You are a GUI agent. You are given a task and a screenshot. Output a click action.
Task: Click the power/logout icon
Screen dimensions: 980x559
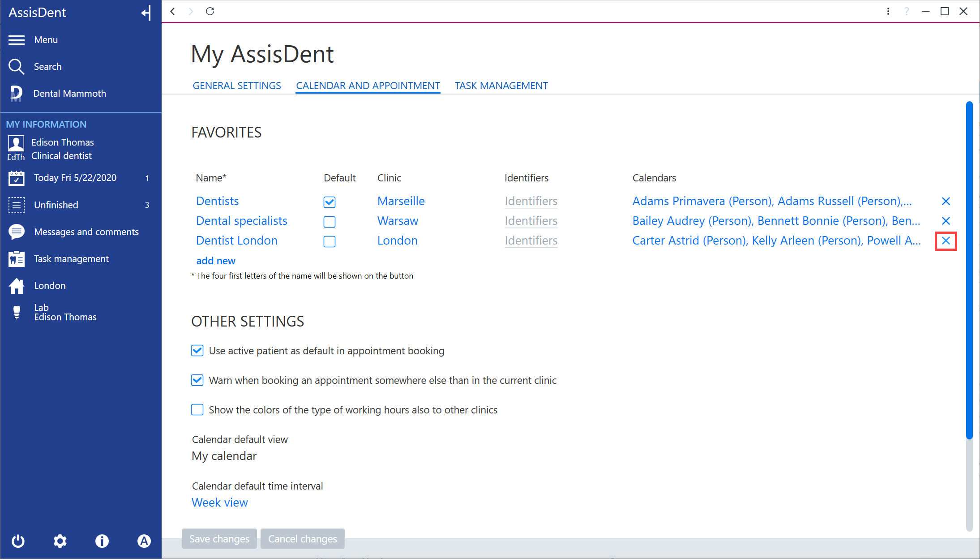tap(18, 541)
